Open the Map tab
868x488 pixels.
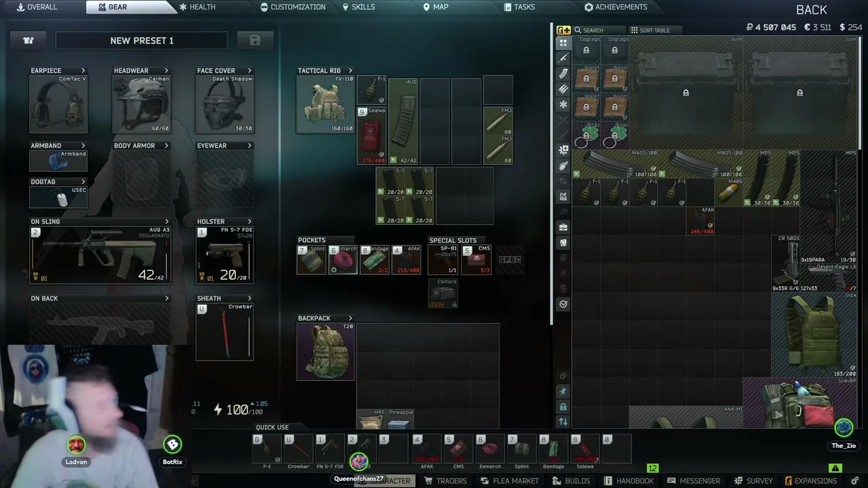436,7
